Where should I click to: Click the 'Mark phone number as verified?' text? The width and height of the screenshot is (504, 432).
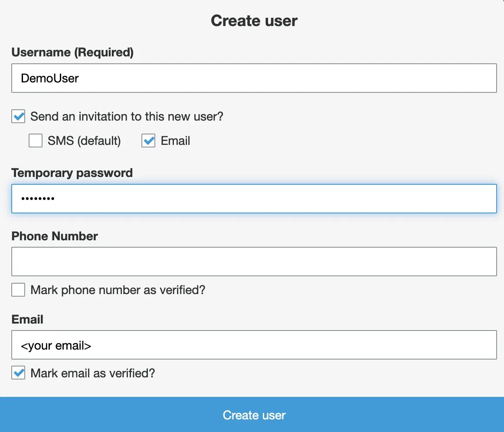click(x=118, y=290)
